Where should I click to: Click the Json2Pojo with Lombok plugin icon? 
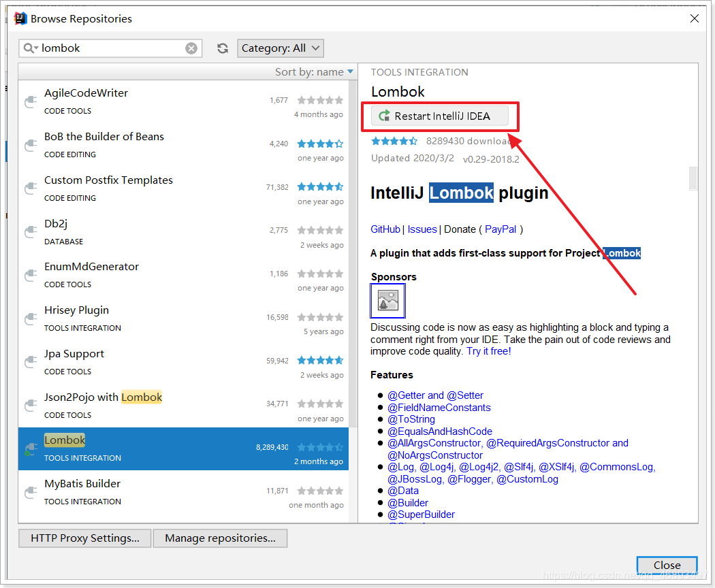pyautogui.click(x=31, y=405)
